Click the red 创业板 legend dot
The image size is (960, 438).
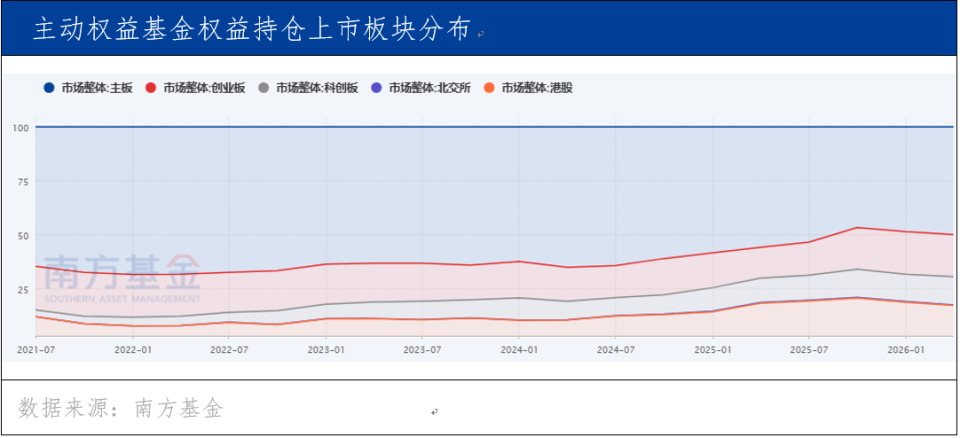tap(151, 88)
